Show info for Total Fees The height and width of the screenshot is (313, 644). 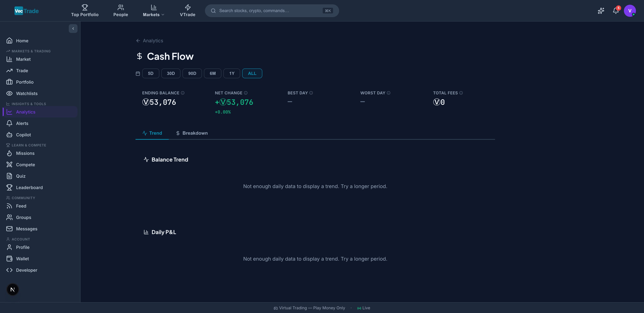(461, 93)
